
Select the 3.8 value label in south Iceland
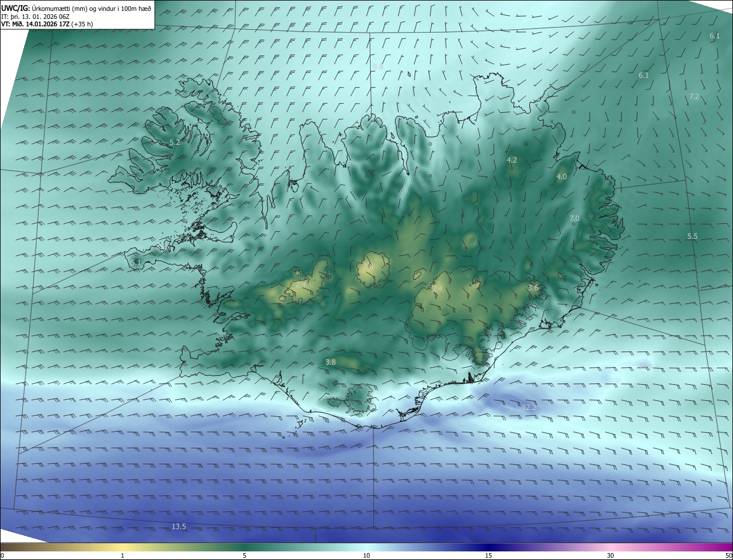tap(330, 362)
